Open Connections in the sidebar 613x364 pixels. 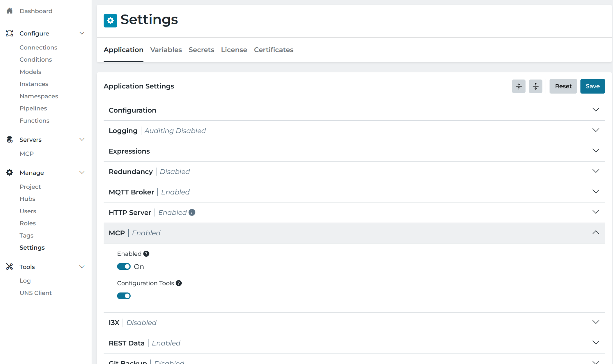pyautogui.click(x=38, y=47)
